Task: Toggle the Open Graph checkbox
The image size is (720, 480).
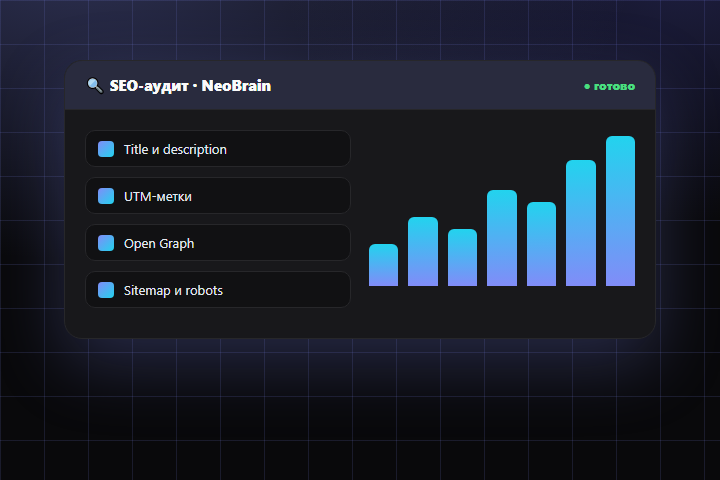Action: click(x=106, y=243)
